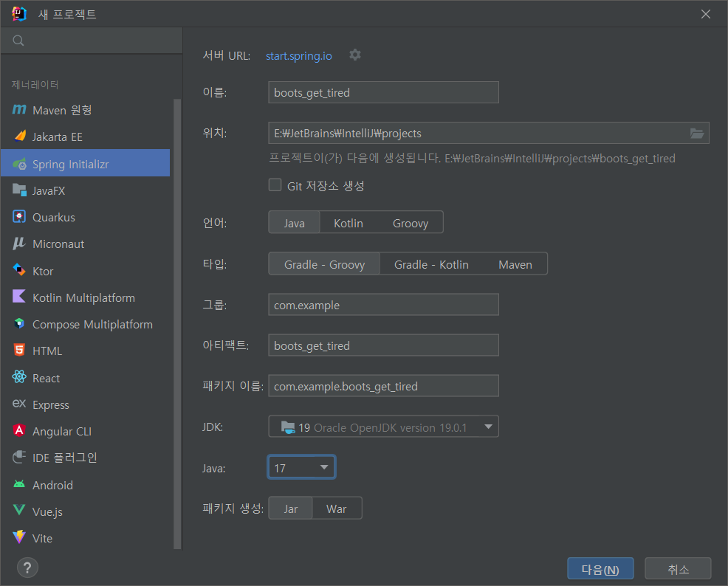Open the Java version 17 dropdown
The width and height of the screenshot is (728, 586).
pyautogui.click(x=301, y=467)
